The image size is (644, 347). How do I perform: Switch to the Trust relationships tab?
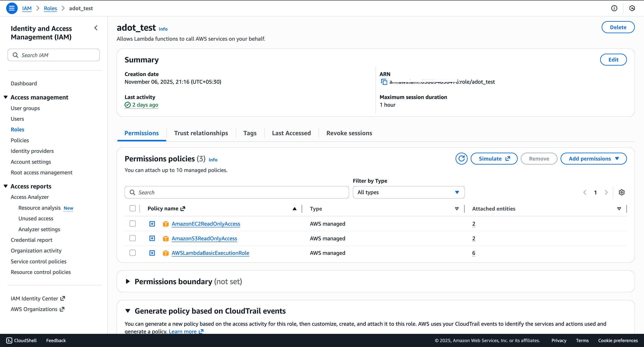click(201, 133)
